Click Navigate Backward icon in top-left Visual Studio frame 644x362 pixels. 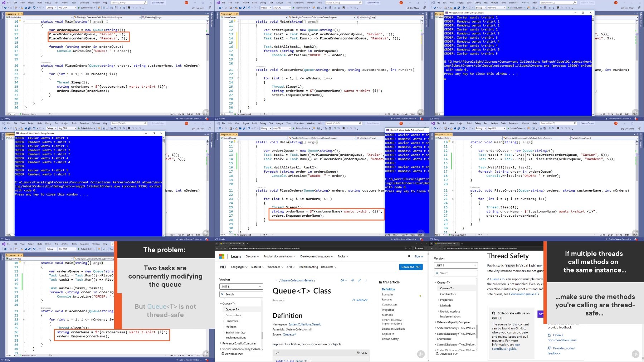[5, 8]
